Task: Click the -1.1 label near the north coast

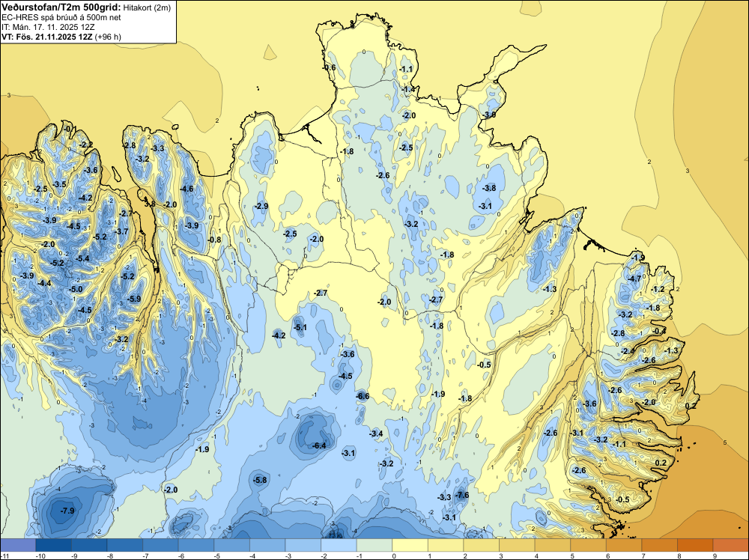Action: point(406,69)
